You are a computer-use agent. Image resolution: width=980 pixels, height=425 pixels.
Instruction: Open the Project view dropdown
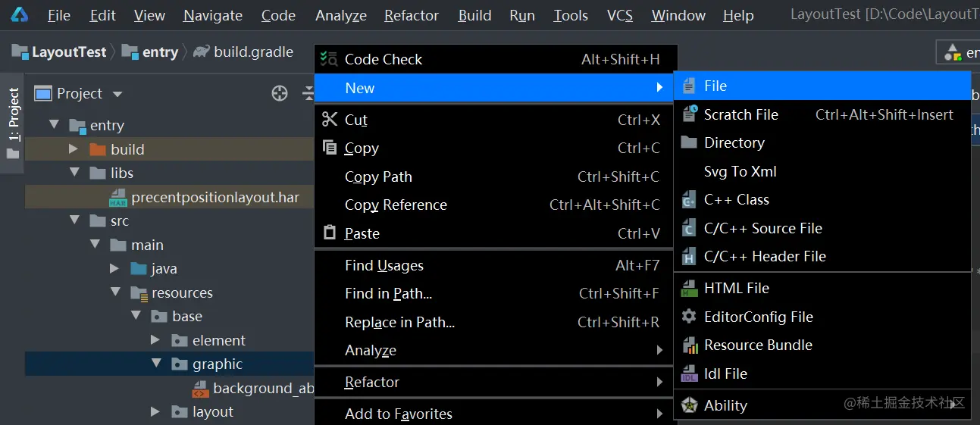117,94
